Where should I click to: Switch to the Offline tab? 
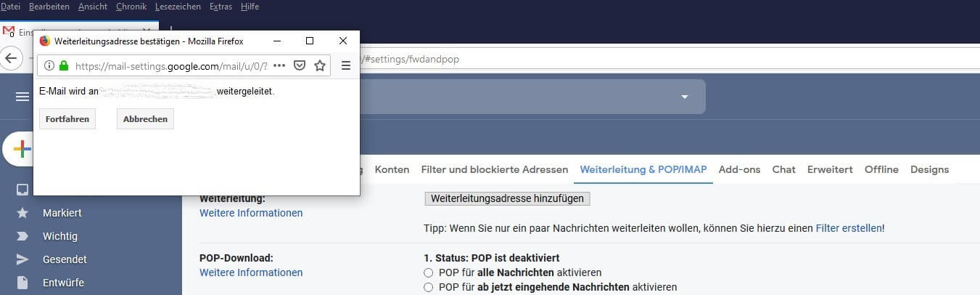[x=881, y=169]
